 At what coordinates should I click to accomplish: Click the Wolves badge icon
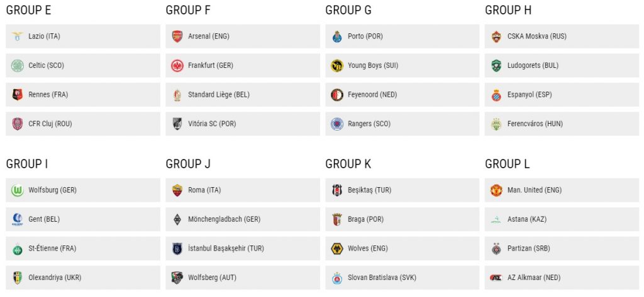pyautogui.click(x=337, y=249)
